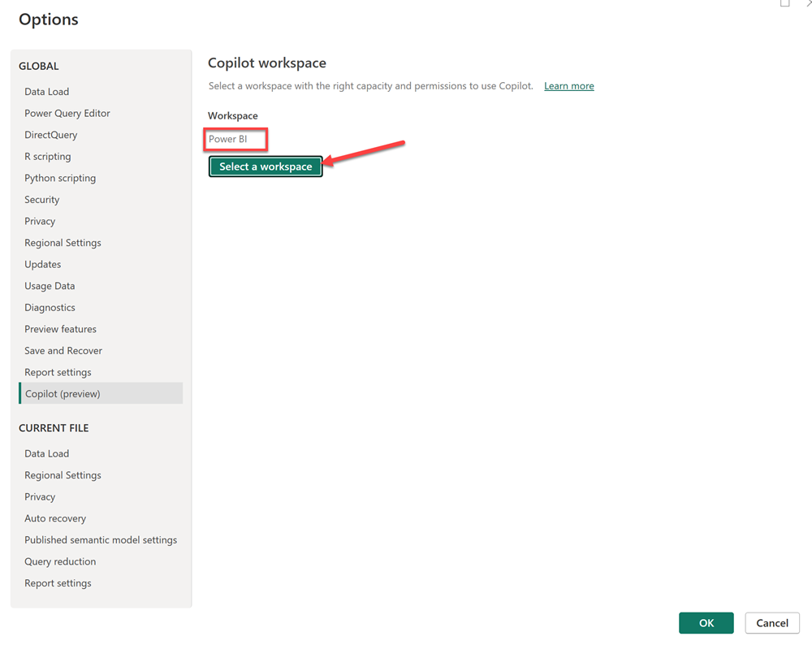View the Security settings page
This screenshot has height=645, width=812.
point(41,199)
